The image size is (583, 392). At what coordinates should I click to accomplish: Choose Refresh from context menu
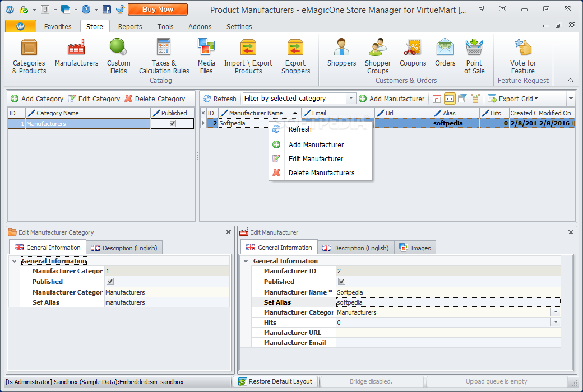pyautogui.click(x=321, y=129)
